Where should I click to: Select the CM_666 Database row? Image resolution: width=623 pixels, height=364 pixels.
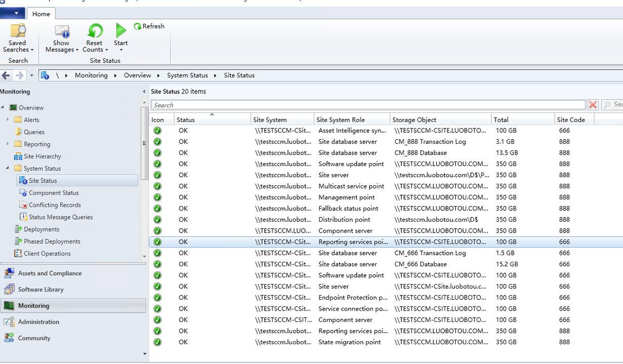(x=386, y=264)
